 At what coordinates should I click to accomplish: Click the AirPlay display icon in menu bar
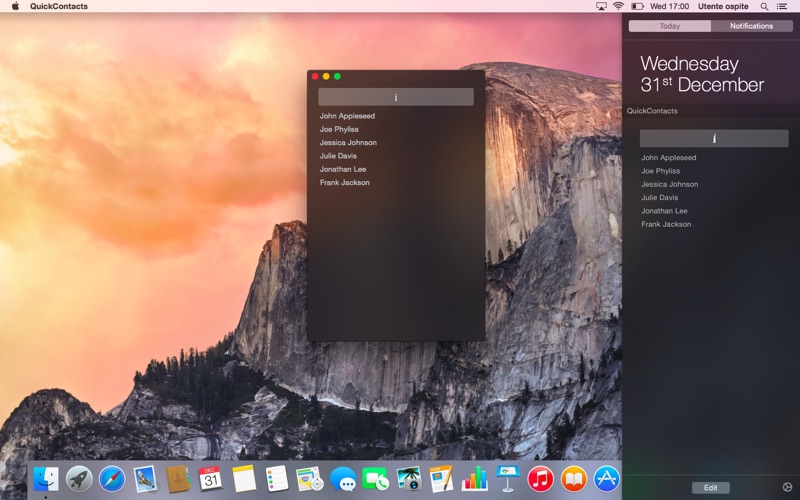(602, 6)
